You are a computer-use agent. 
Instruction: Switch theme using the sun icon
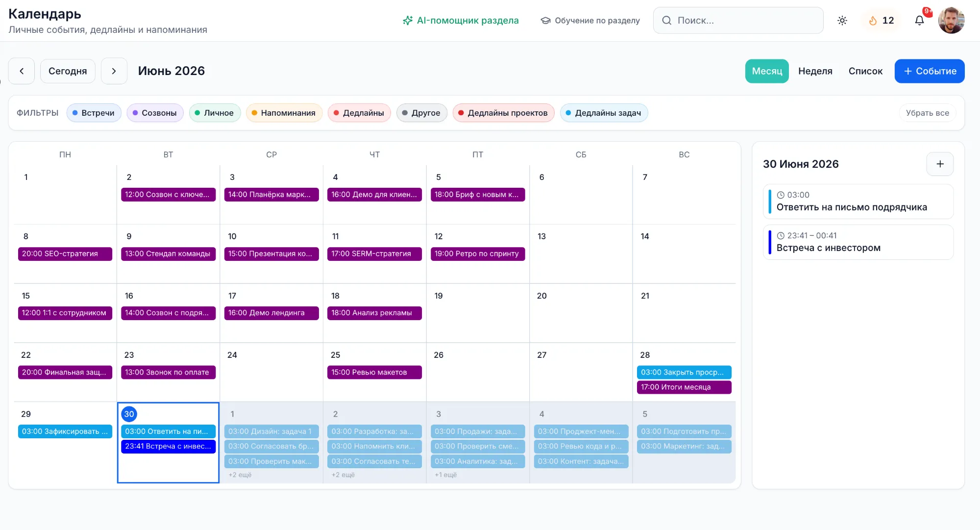(x=842, y=20)
